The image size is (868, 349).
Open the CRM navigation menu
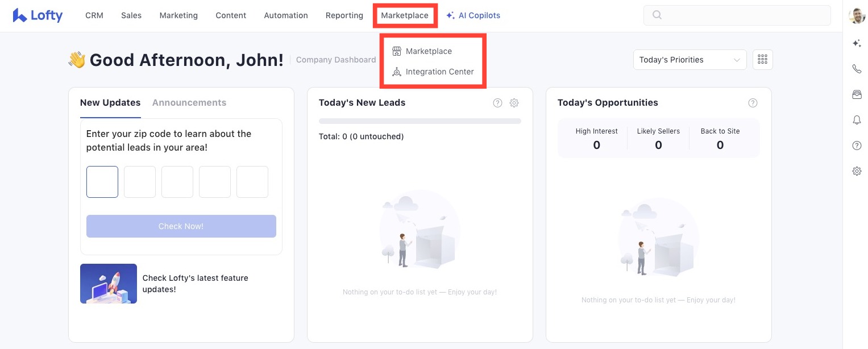[94, 15]
